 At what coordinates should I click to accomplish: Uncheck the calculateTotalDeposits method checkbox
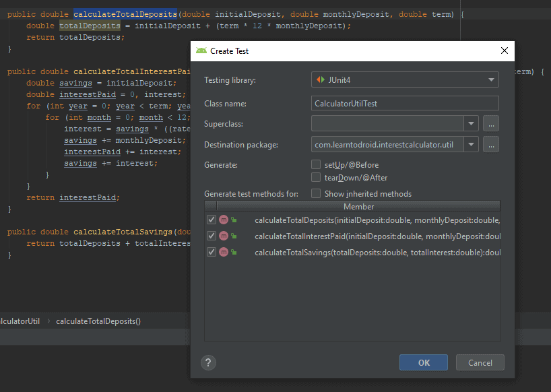point(212,220)
